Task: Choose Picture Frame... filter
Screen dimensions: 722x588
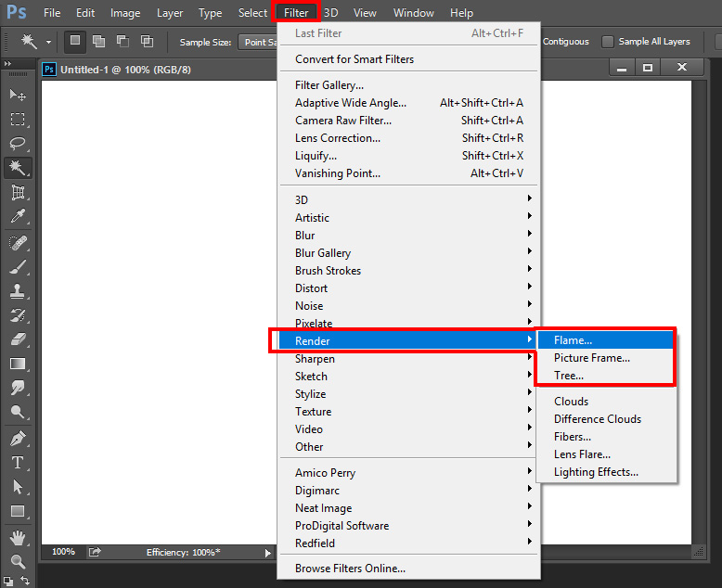Action: (x=606, y=357)
